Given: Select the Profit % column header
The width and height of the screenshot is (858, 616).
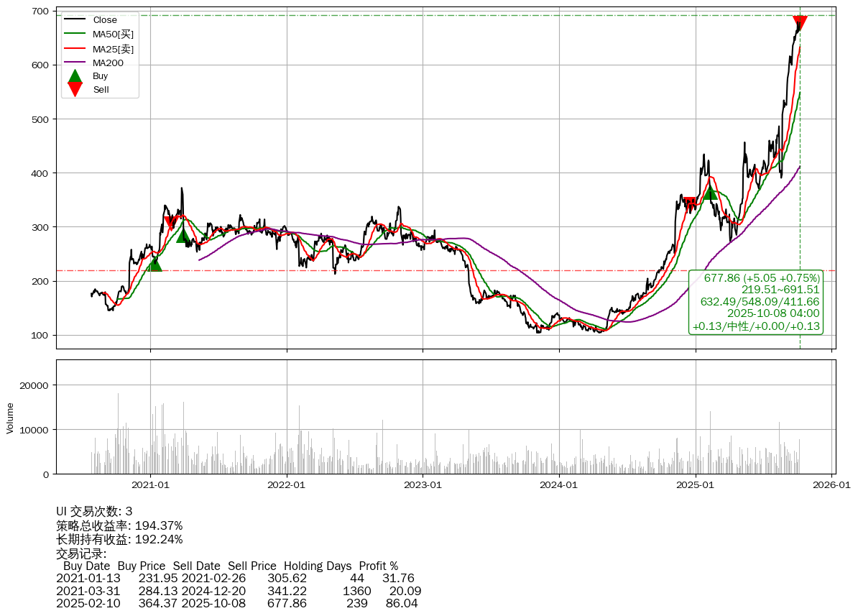Looking at the screenshot, I should (378, 566).
